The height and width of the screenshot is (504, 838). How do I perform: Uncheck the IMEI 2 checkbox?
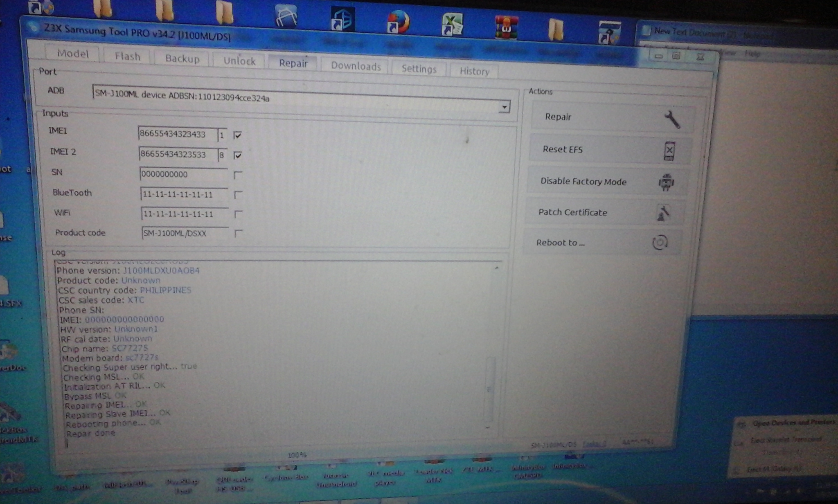(238, 155)
